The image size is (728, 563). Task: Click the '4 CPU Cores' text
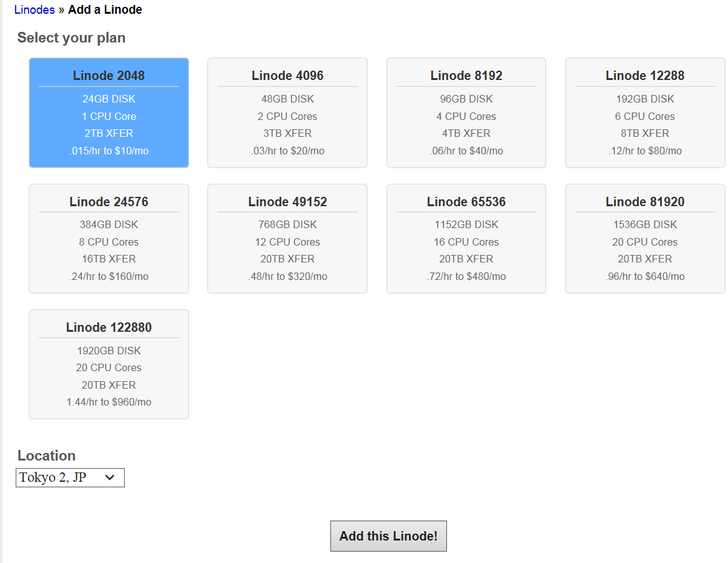(x=466, y=116)
